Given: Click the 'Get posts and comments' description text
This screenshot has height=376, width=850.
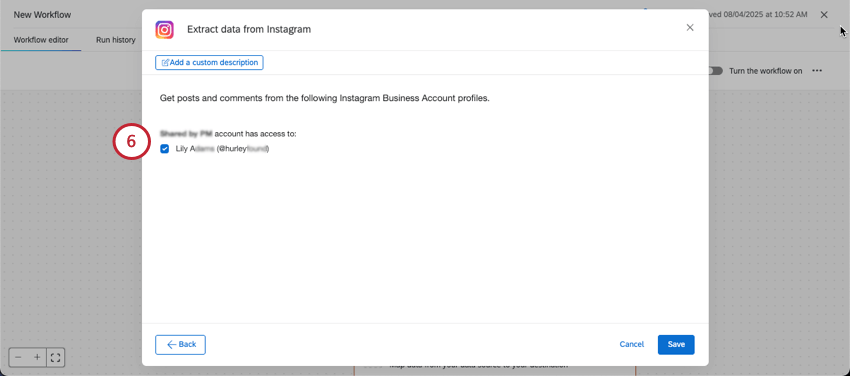Looking at the screenshot, I should 325,99.
